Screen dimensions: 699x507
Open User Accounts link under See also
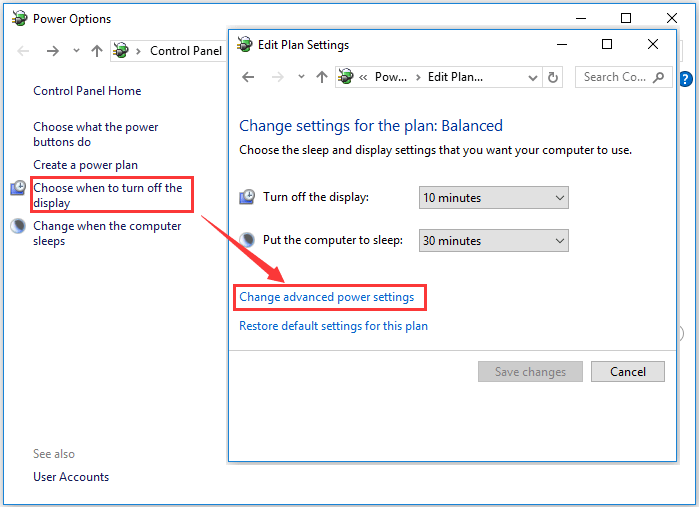71,477
